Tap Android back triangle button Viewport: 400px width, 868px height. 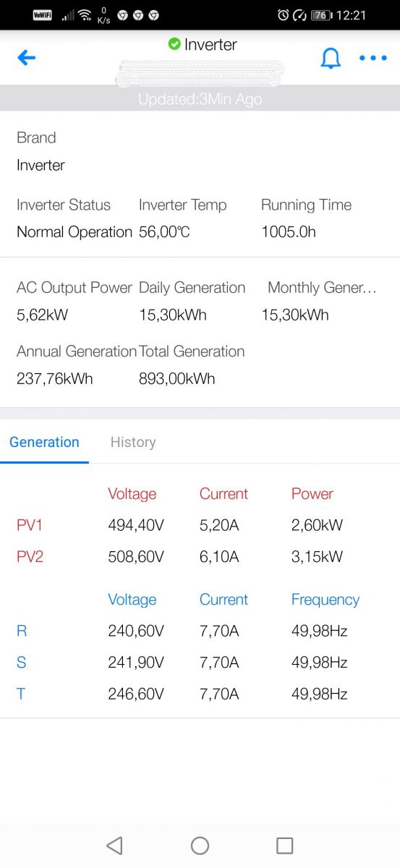click(x=114, y=846)
